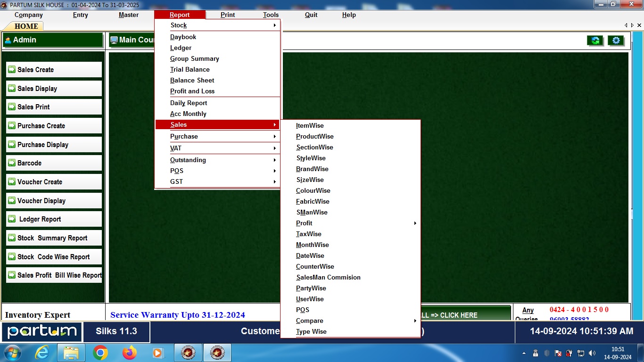
Task: Click the Partum logo
Action: coord(42,331)
